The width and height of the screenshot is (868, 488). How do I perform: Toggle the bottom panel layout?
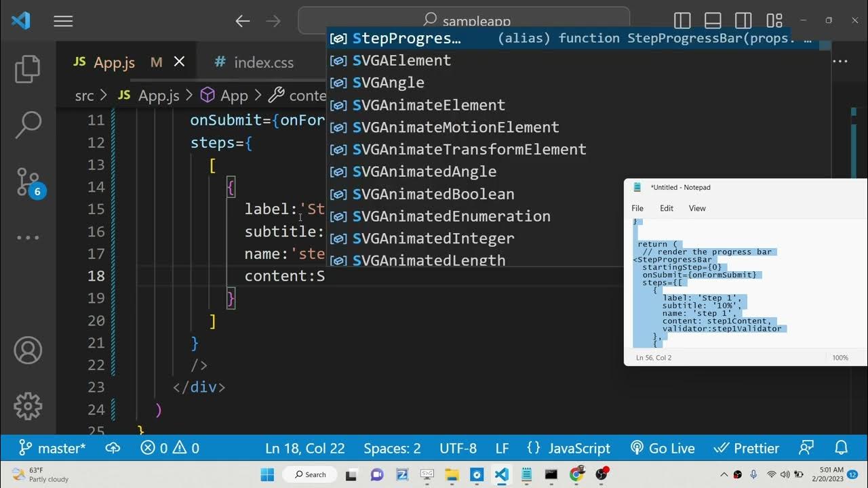click(x=713, y=21)
